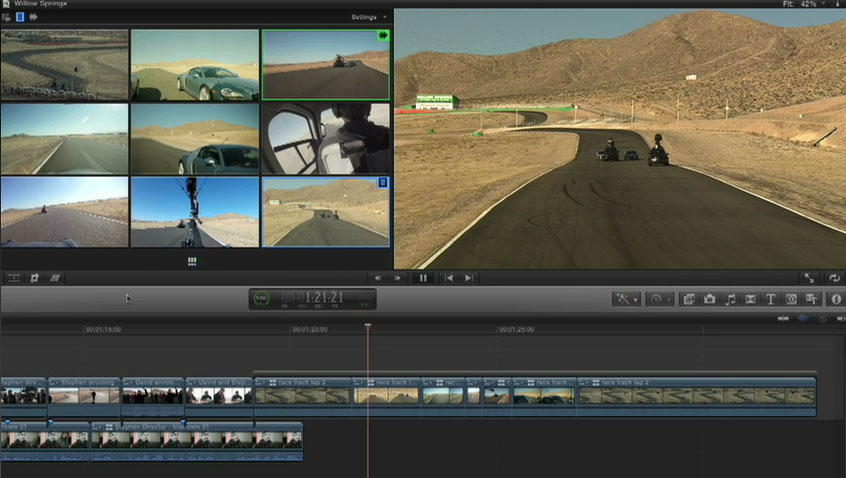This screenshot has height=478, width=846.
Task: Open the Music and Sound browser
Action: pos(730,299)
